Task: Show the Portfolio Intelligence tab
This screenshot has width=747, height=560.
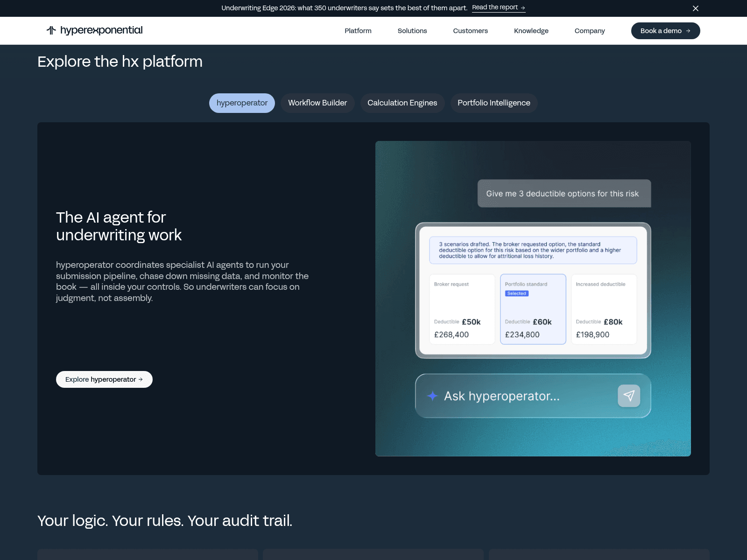Action: coord(494,103)
